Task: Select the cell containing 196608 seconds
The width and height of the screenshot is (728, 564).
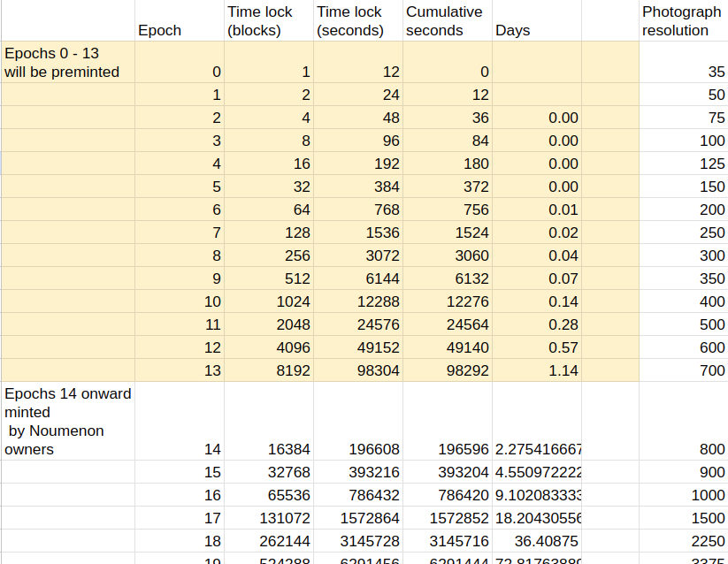Action: tap(357, 450)
